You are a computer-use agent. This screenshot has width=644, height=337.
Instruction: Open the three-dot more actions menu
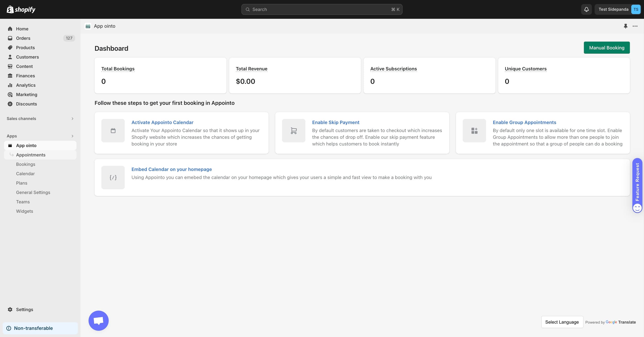point(635,26)
